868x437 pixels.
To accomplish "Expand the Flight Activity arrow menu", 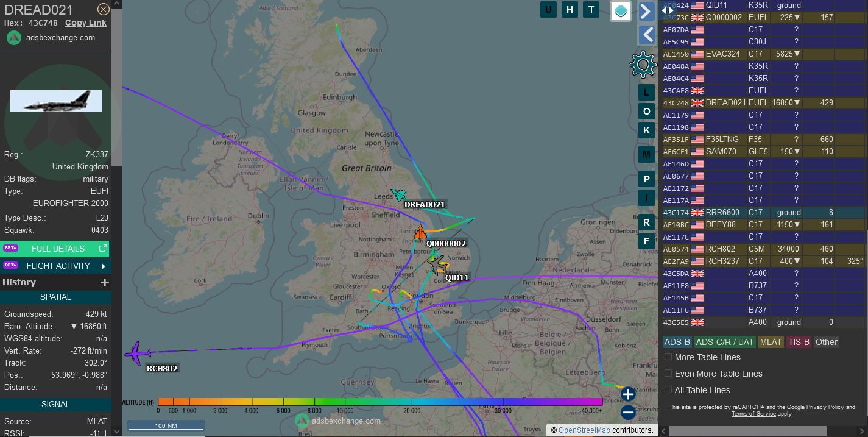I will (x=103, y=266).
